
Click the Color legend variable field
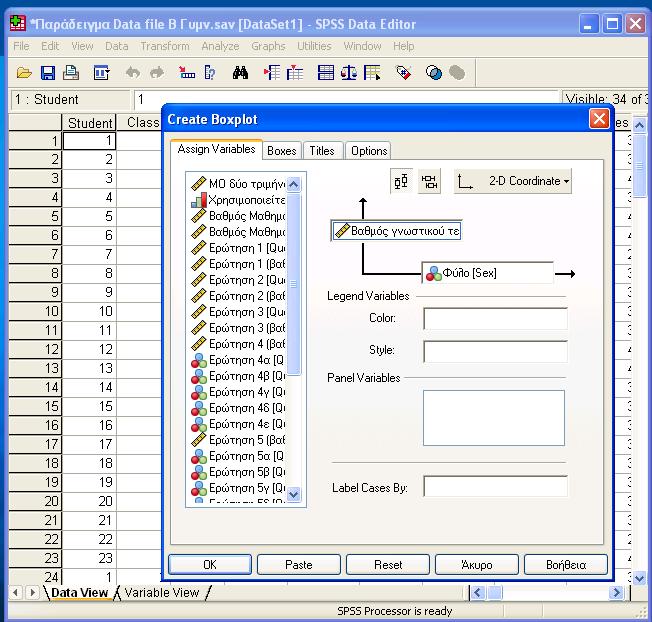pos(495,318)
